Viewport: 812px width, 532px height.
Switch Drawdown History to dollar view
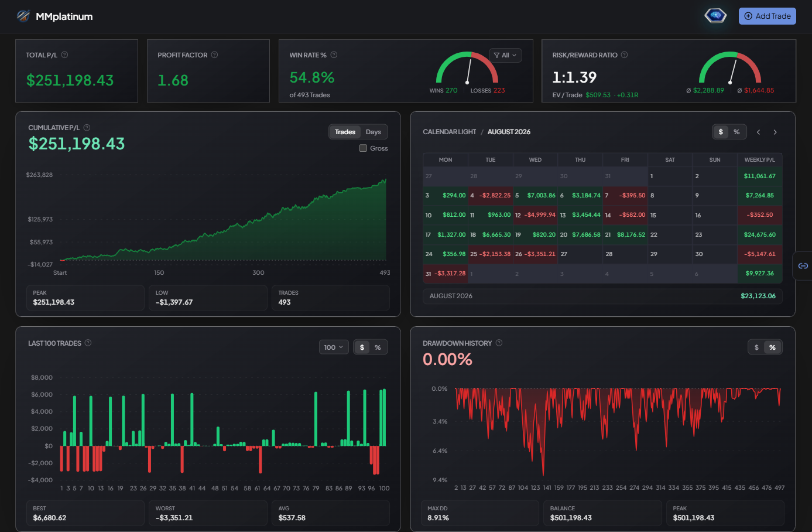[756, 347]
